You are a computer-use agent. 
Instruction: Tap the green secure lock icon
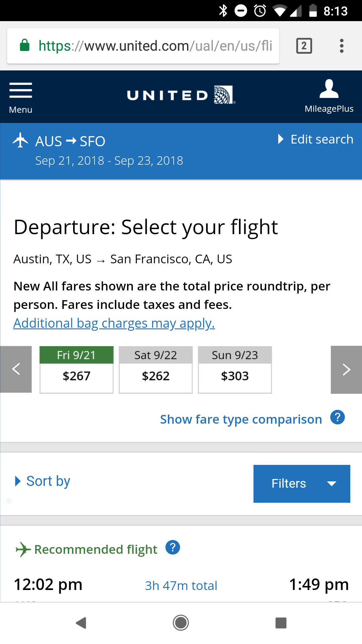(25, 46)
